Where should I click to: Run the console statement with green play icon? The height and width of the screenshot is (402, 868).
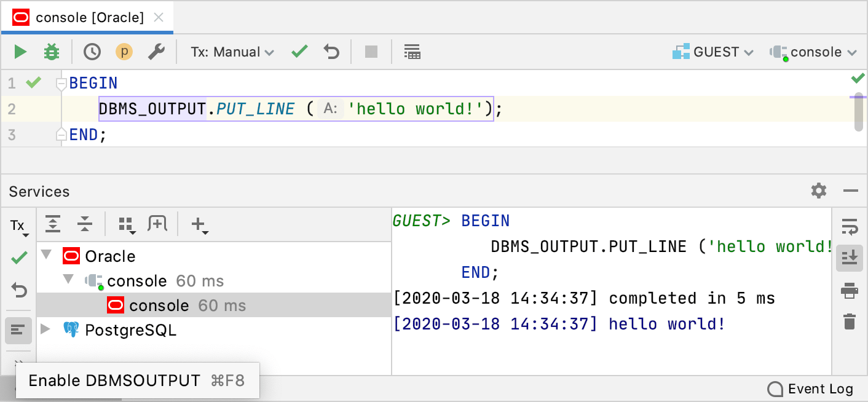coord(19,52)
